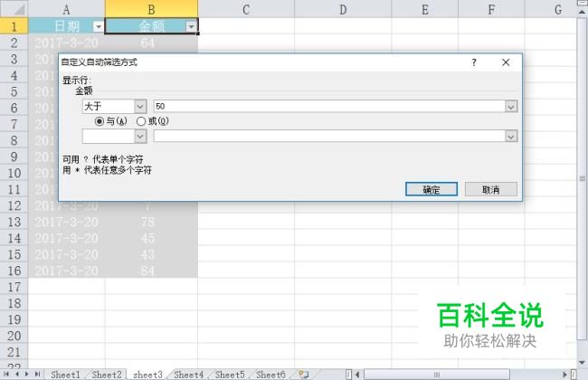Viewport: 588px width, 380px height.
Task: Open the value dropdown beside 50
Action: tap(511, 107)
